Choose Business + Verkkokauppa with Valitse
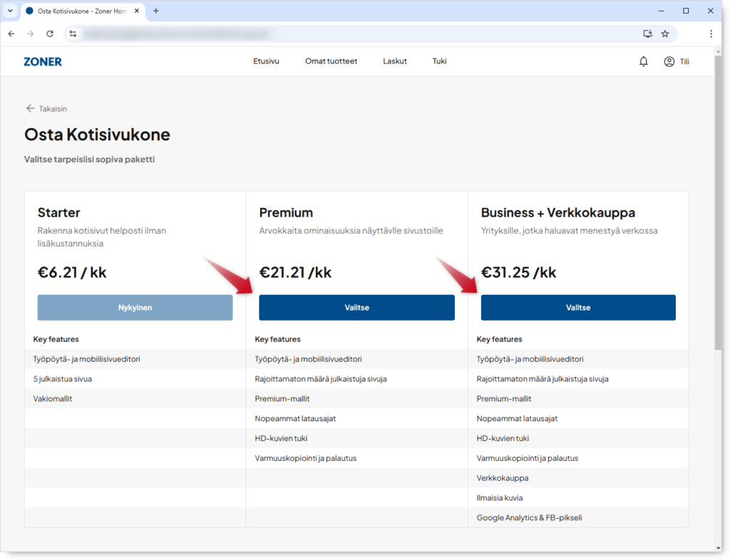 coord(578,308)
